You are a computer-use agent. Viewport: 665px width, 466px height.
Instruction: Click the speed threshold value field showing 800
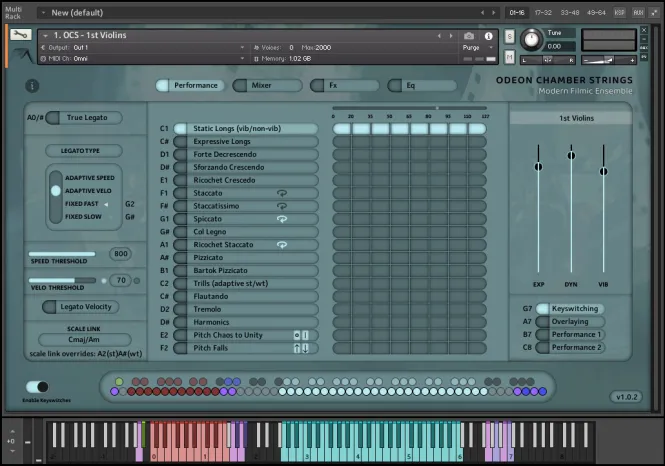pyautogui.click(x=120, y=254)
